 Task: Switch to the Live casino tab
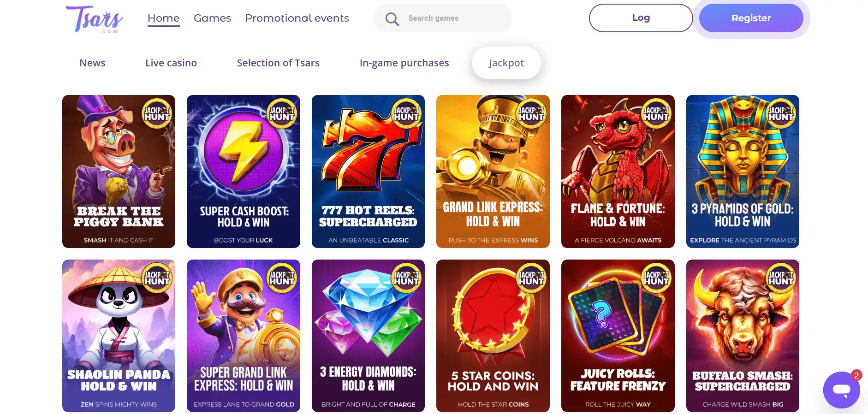click(171, 63)
